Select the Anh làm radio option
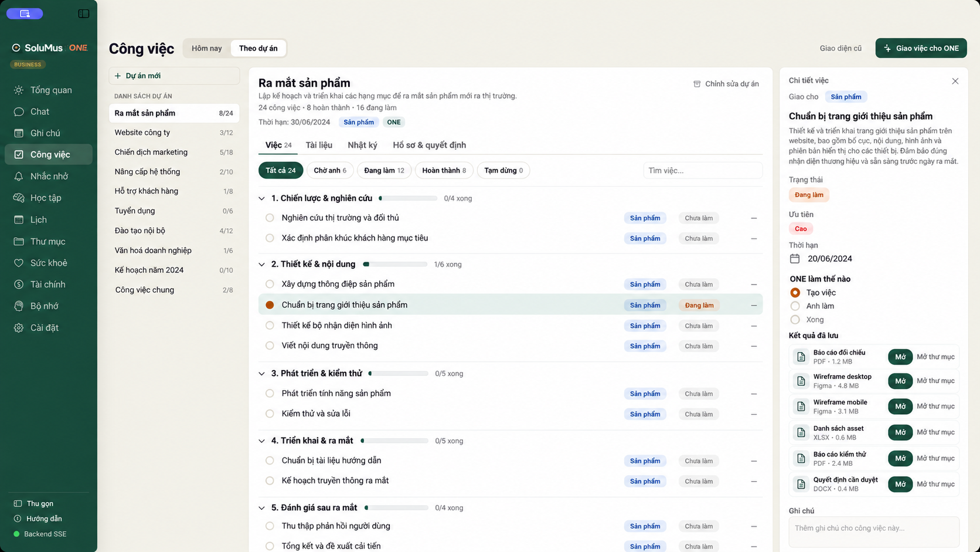980x552 pixels. pyautogui.click(x=795, y=306)
